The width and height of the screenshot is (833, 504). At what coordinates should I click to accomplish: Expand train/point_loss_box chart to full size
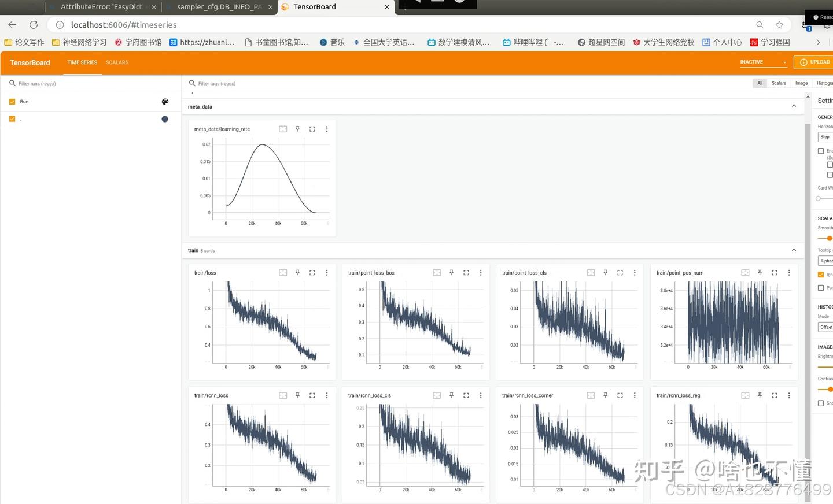466,273
